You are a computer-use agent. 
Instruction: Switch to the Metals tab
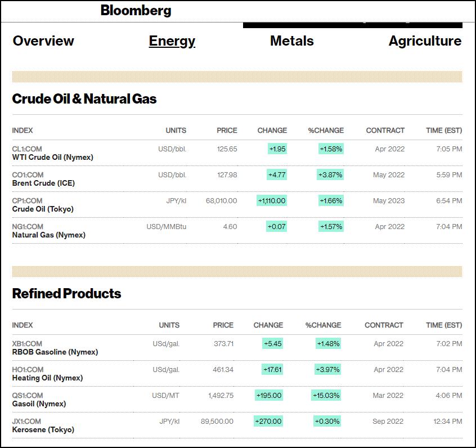tap(291, 41)
